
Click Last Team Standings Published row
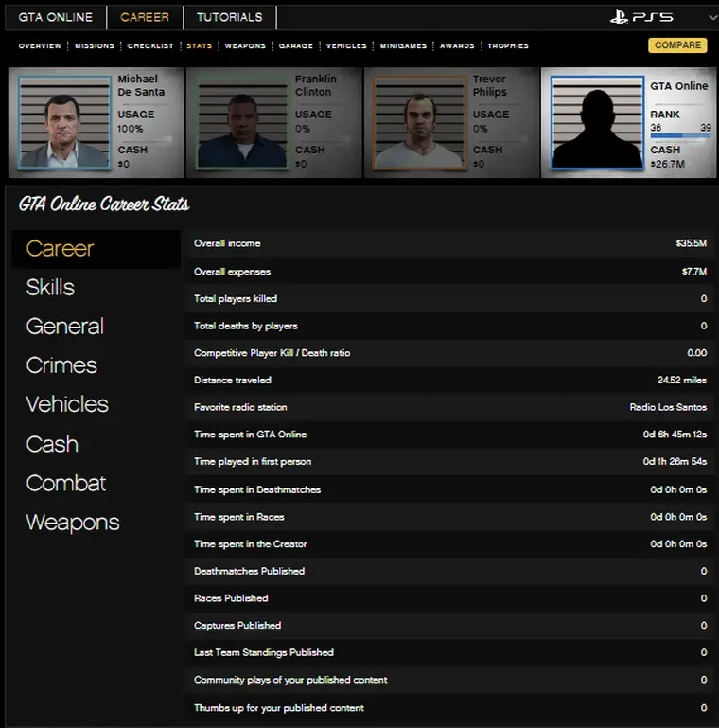click(449, 653)
